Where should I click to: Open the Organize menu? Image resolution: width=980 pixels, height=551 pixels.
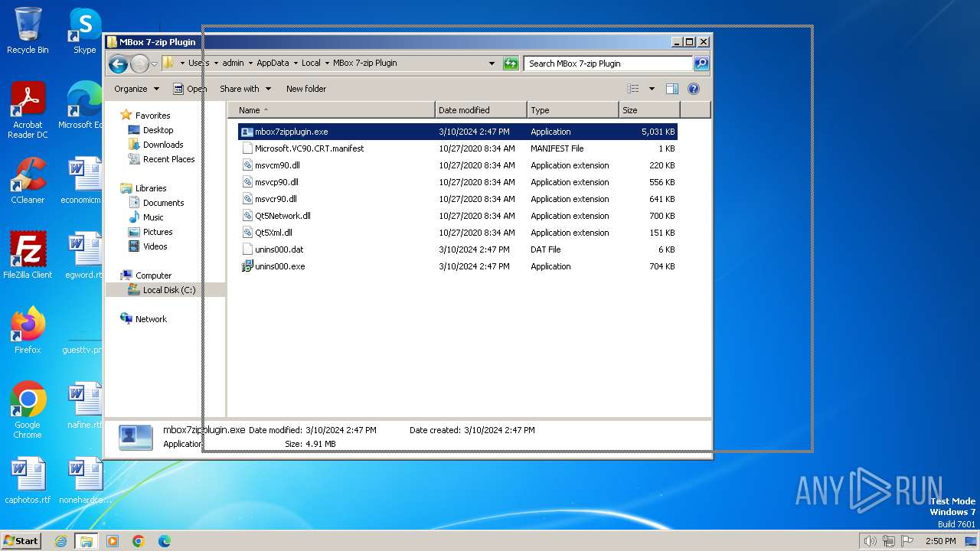point(136,89)
